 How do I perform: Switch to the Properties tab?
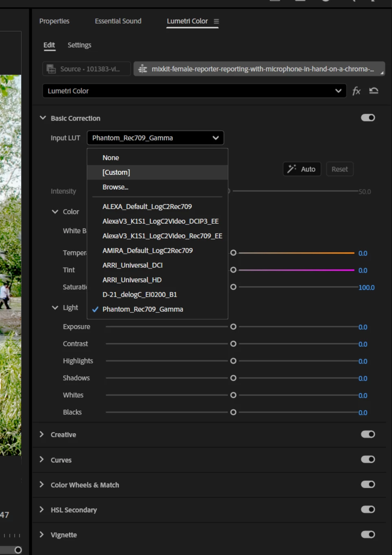point(54,21)
